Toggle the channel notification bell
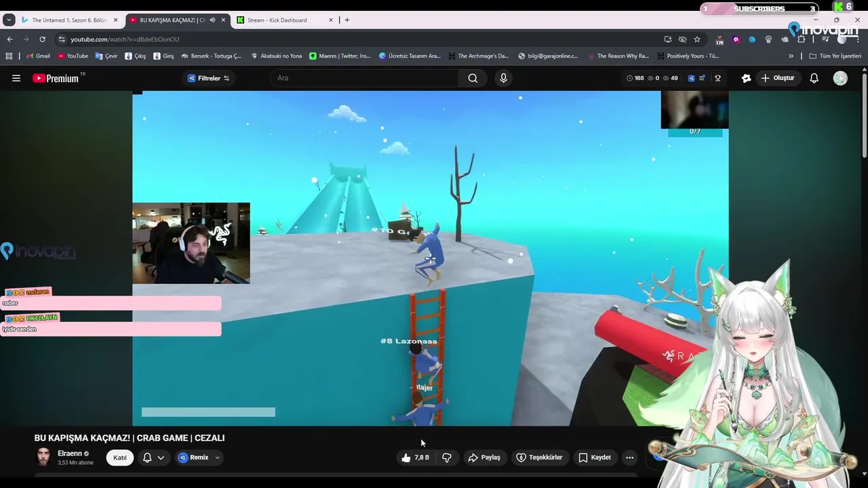868x488 pixels. 147,457
